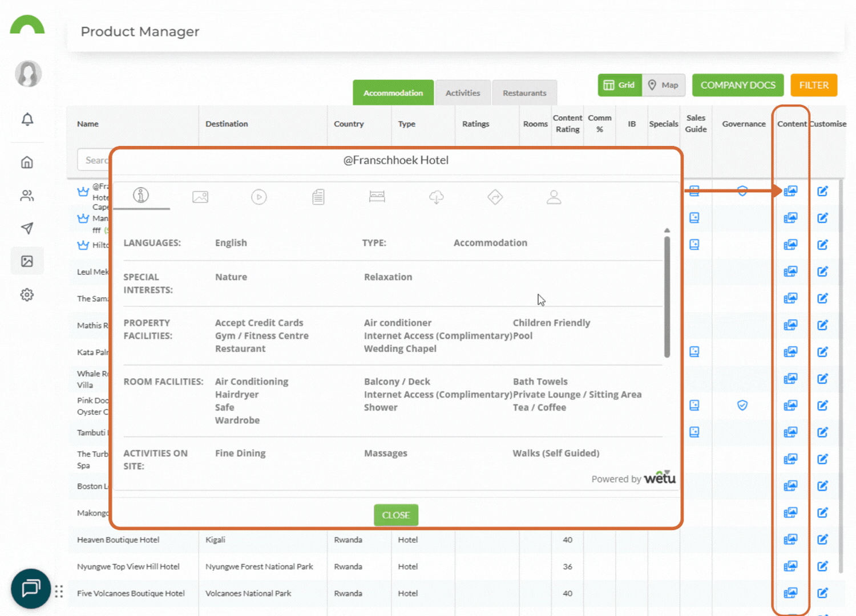Switch to the Restaurants tab

[524, 92]
